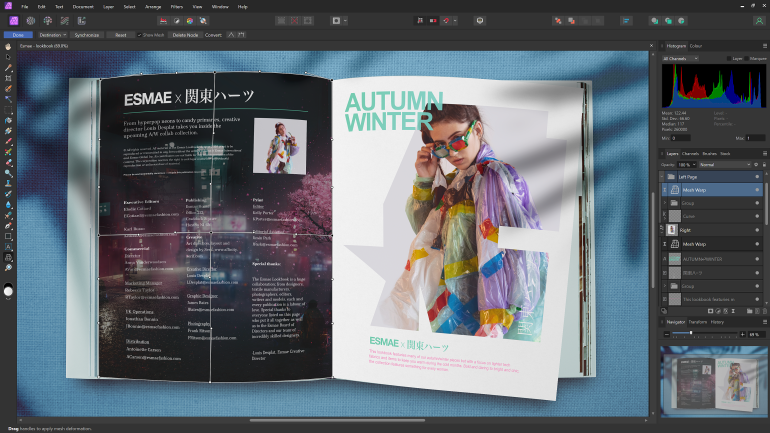
Task: Toggle visibility of the Curve layer
Action: (757, 216)
